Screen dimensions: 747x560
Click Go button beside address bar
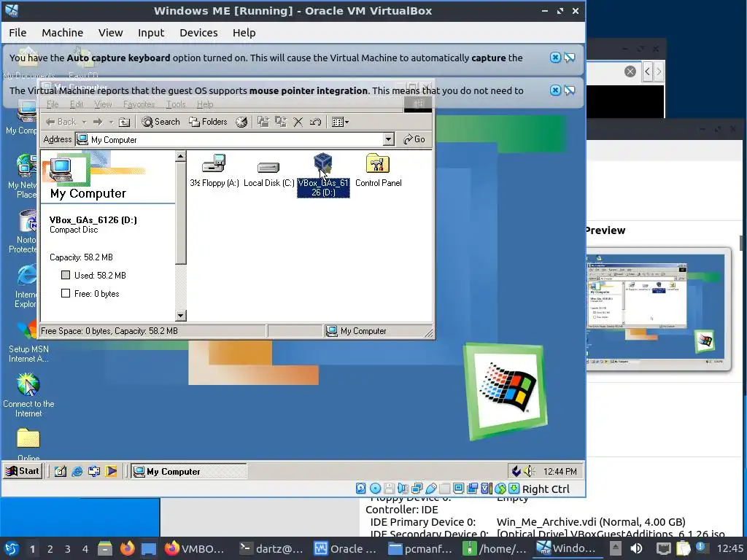(414, 139)
